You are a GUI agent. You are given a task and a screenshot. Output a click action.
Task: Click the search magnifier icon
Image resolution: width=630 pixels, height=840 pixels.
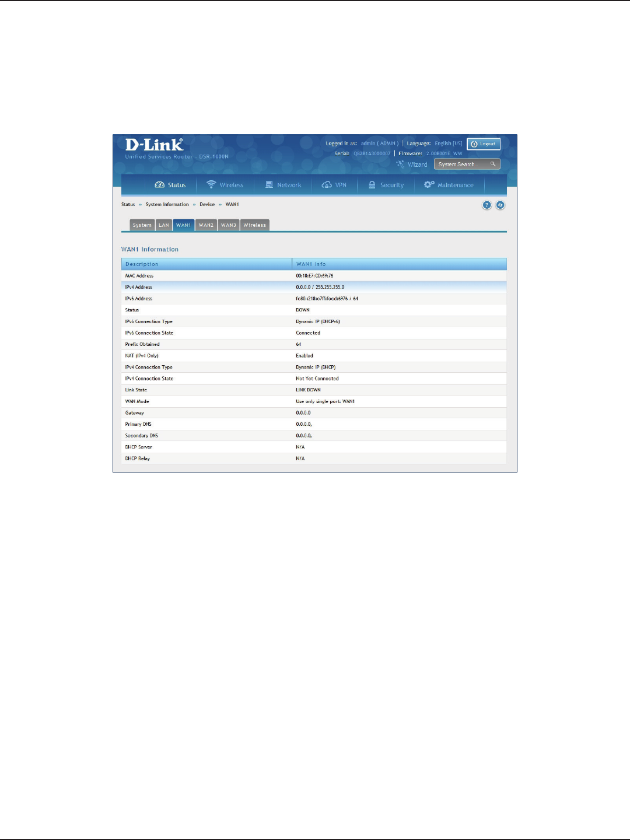(x=493, y=164)
